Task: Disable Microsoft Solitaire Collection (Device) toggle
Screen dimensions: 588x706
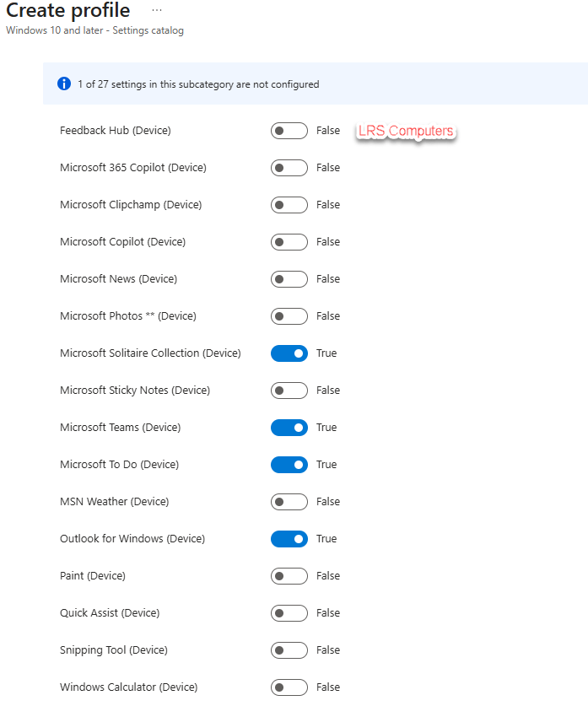Action: pyautogui.click(x=289, y=353)
